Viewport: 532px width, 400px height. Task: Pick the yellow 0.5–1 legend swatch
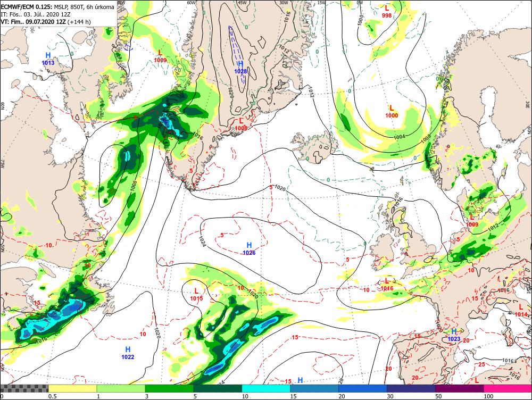(72, 388)
